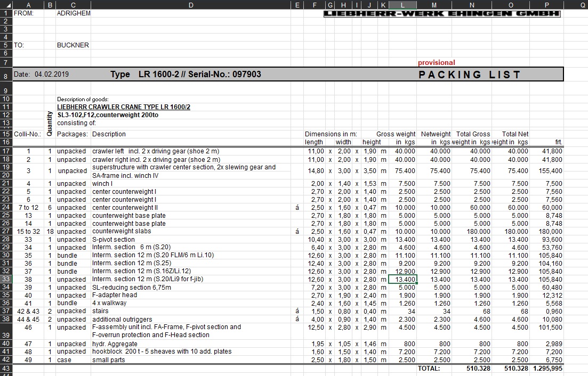Select active cell 13.400 in row 33
The height and width of the screenshot is (376, 588).
tap(402, 280)
